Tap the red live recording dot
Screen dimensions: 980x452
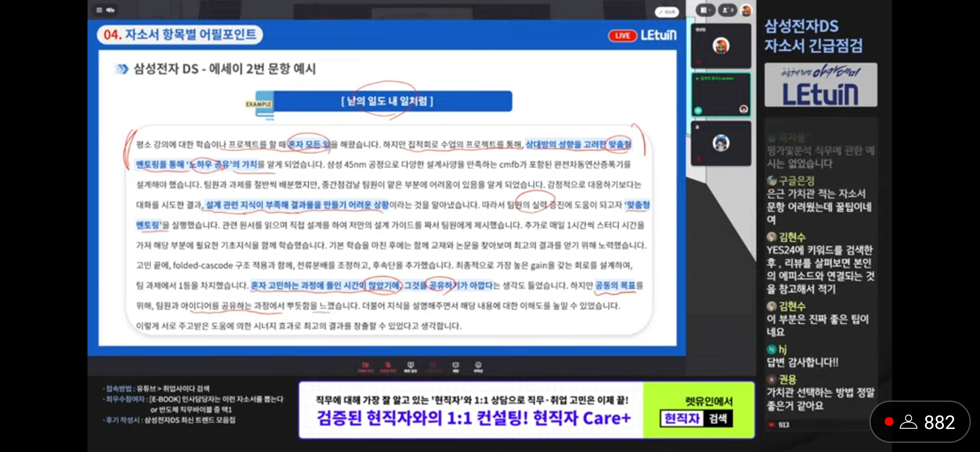pos(889,421)
